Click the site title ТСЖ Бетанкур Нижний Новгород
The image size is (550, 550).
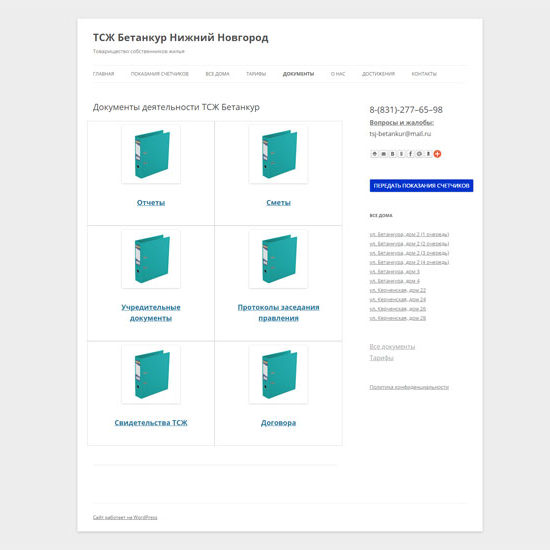tap(181, 38)
